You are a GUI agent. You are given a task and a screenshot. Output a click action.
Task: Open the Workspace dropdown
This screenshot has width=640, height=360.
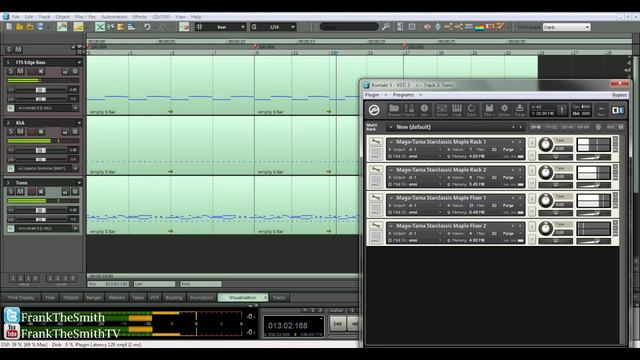(567, 27)
